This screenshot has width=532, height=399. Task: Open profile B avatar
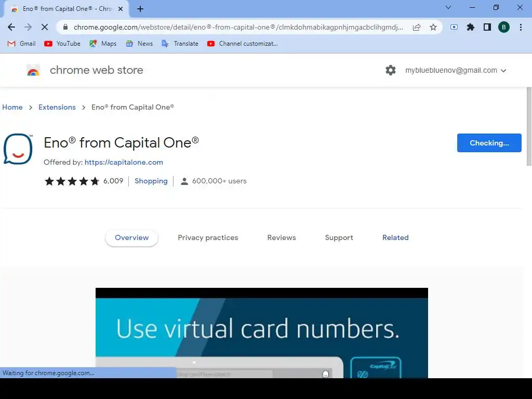(x=504, y=27)
